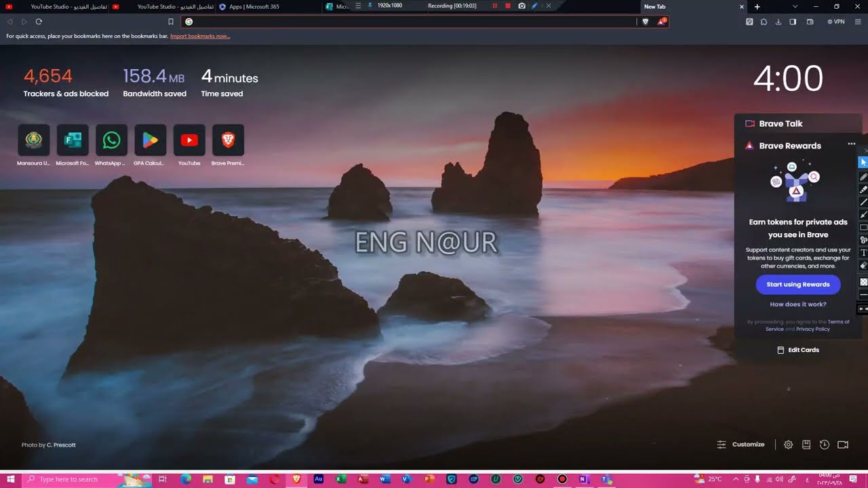This screenshot has height=488, width=868.
Task: Reload the page with the refresh icon
Action: click(39, 22)
